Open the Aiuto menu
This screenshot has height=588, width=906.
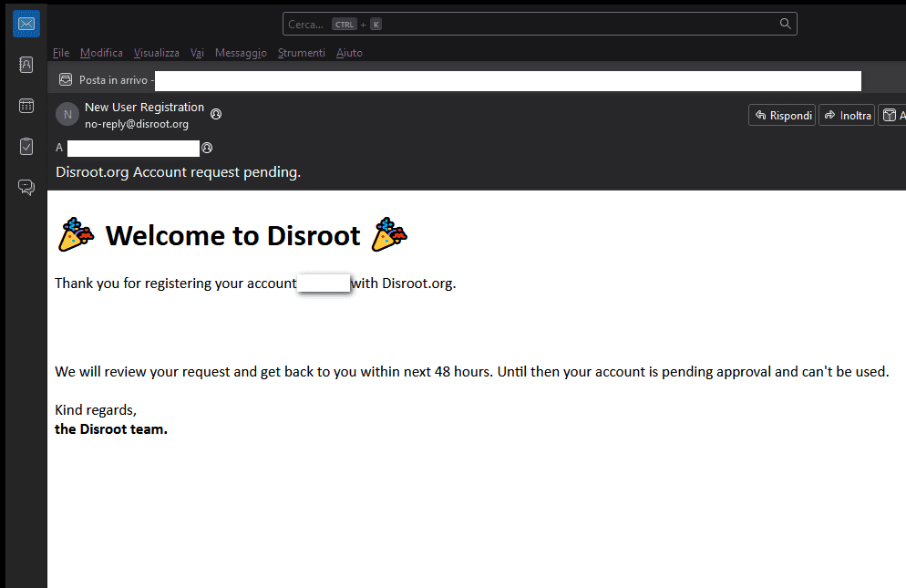tap(350, 53)
